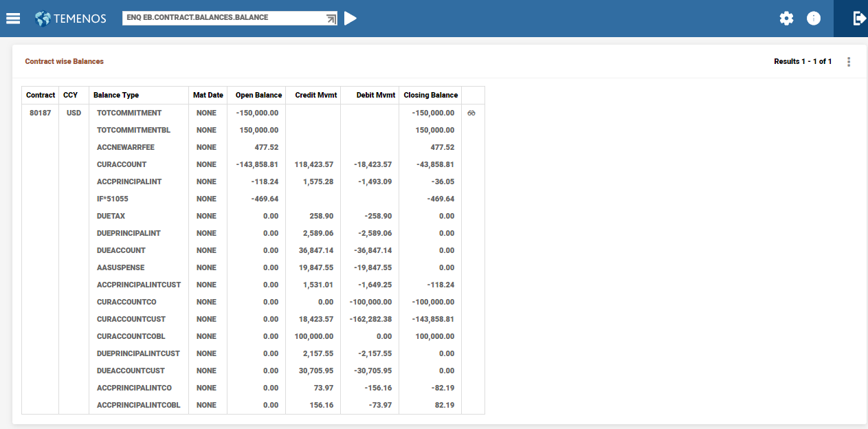
Task: Click the Mat Date column header
Action: [x=208, y=95]
